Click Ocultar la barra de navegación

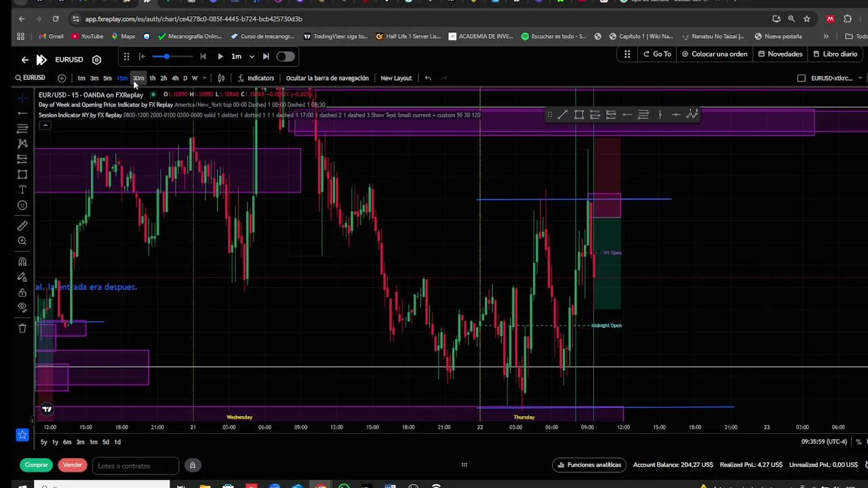(327, 78)
